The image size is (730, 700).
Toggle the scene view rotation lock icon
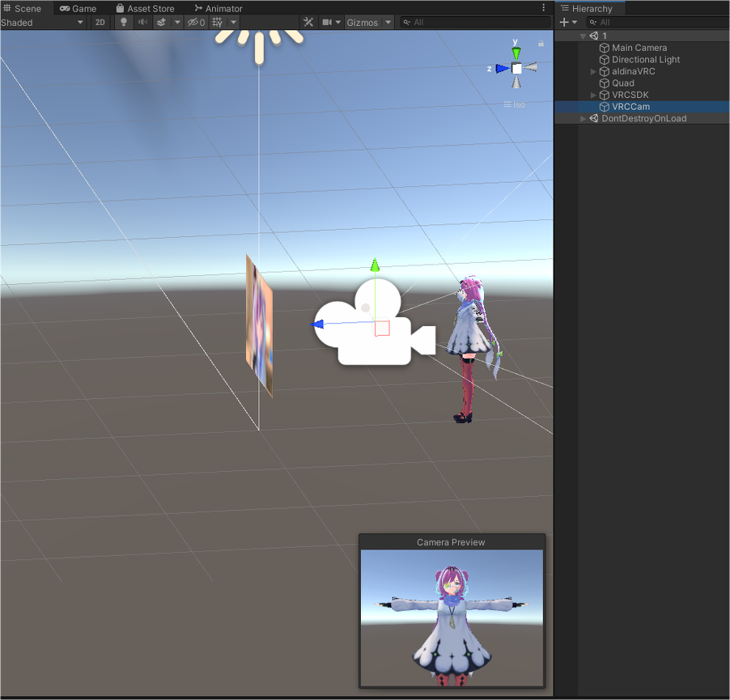point(541,43)
